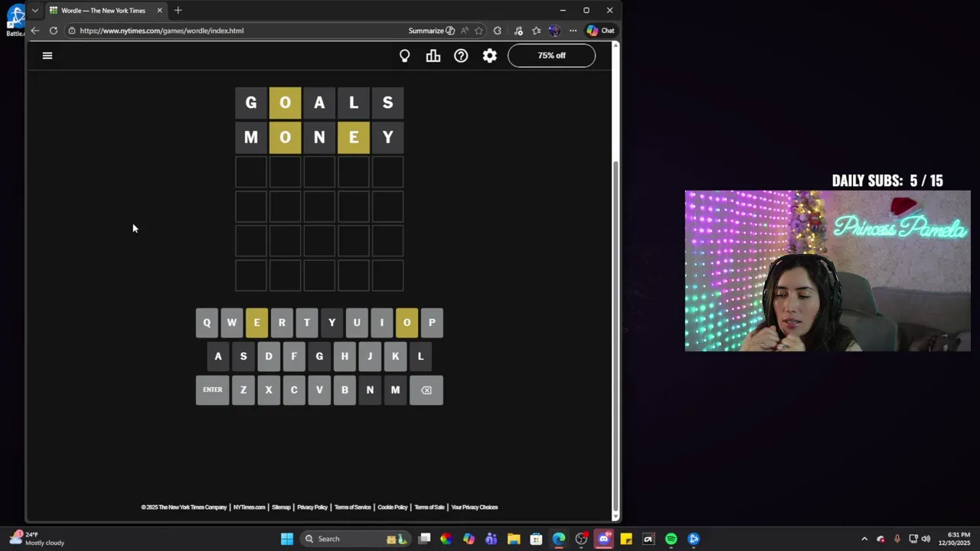
Task: Click the U key on Wordle keyboard
Action: (x=357, y=323)
